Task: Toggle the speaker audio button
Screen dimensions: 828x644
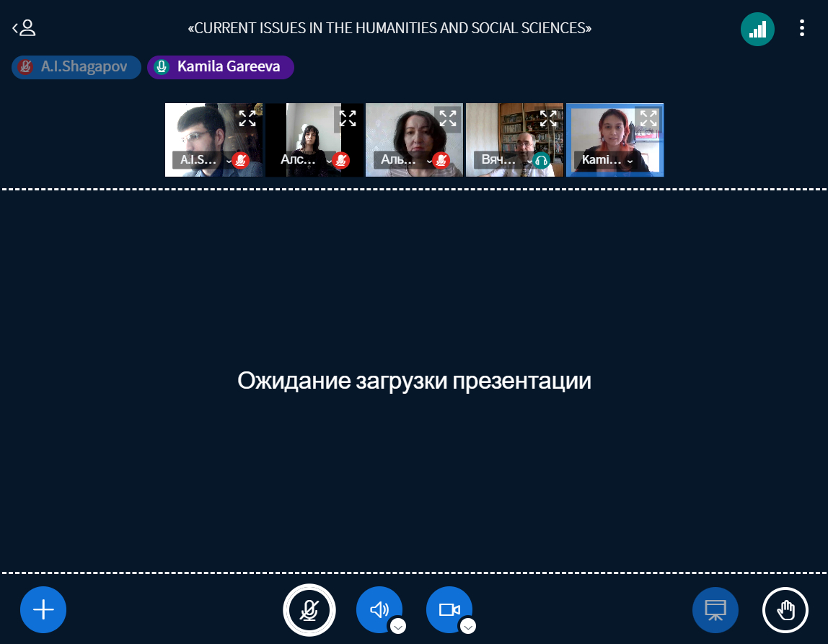Action: click(379, 609)
